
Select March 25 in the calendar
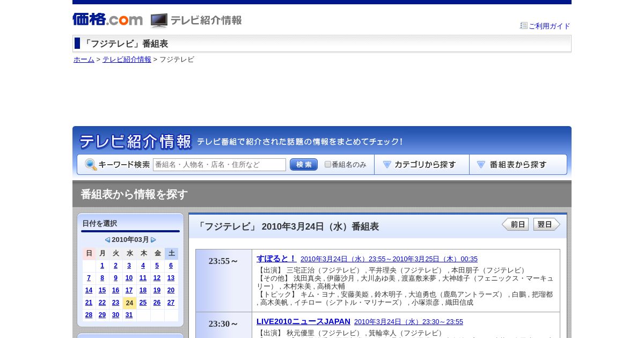(143, 303)
